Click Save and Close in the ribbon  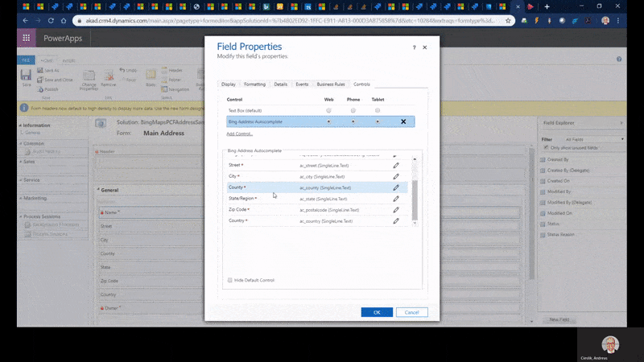point(55,80)
